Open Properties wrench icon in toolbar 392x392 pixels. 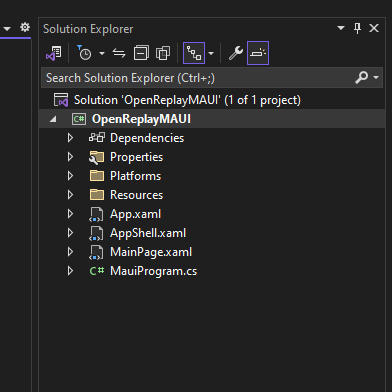pyautogui.click(x=236, y=53)
